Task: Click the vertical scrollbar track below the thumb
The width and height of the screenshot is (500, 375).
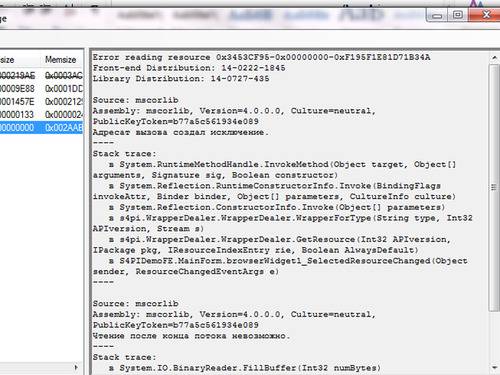Action: pyautogui.click(x=494, y=337)
